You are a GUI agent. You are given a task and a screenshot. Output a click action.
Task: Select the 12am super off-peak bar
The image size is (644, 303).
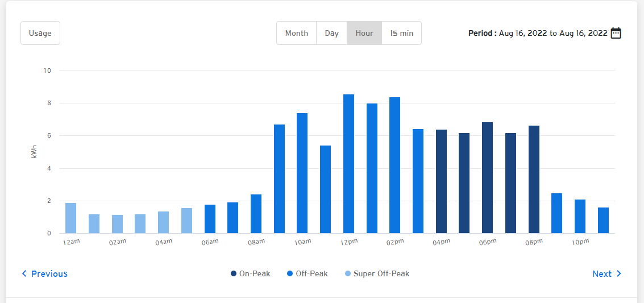pyautogui.click(x=70, y=218)
